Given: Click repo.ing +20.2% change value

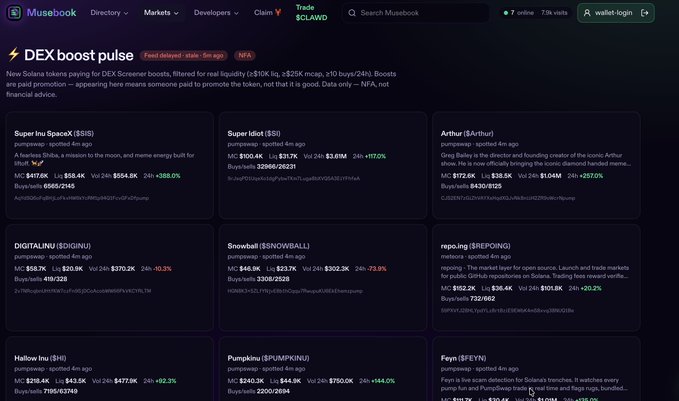Looking at the screenshot, I should tap(591, 288).
